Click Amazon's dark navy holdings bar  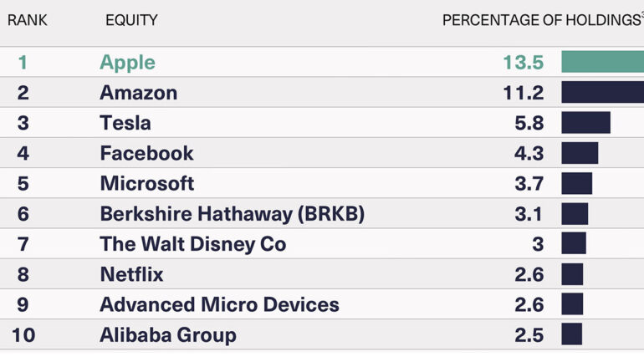click(x=602, y=92)
